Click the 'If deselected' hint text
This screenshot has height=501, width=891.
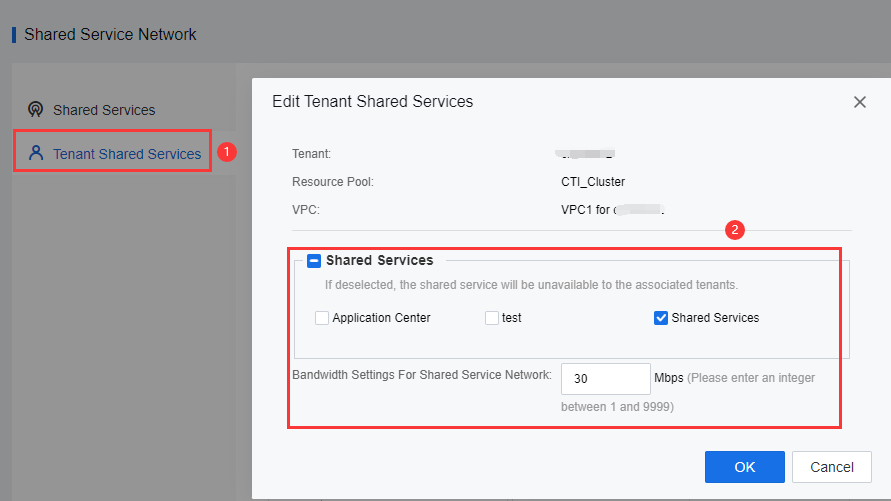point(531,285)
